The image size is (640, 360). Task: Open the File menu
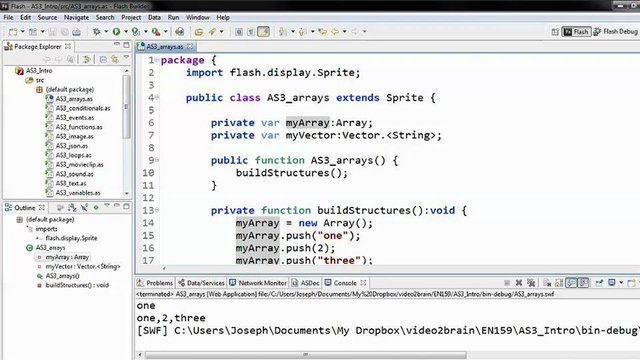tap(8, 18)
